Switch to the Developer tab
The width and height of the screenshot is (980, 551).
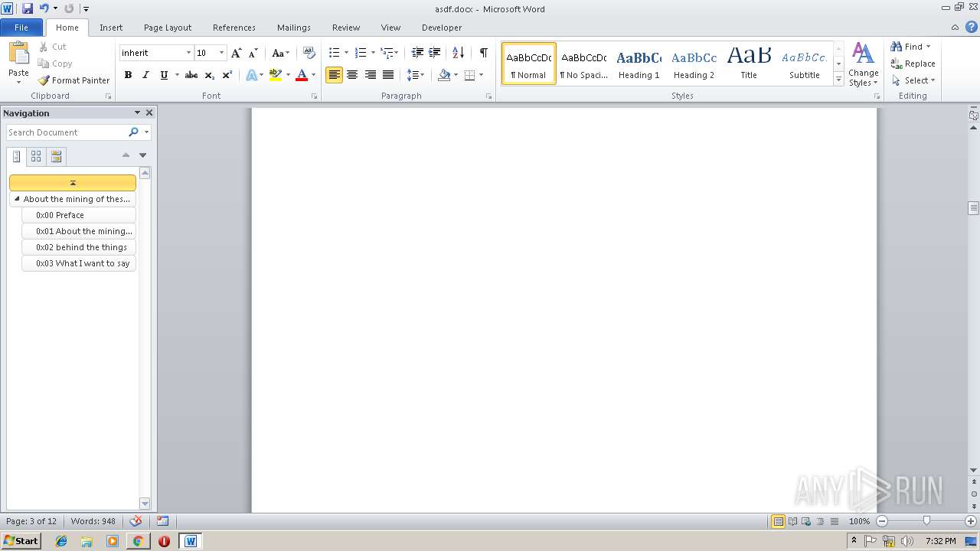tap(442, 28)
